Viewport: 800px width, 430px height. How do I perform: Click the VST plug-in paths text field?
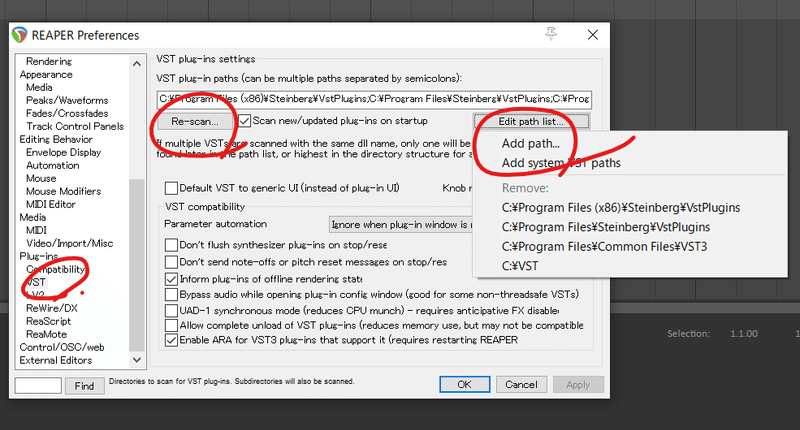[x=374, y=99]
